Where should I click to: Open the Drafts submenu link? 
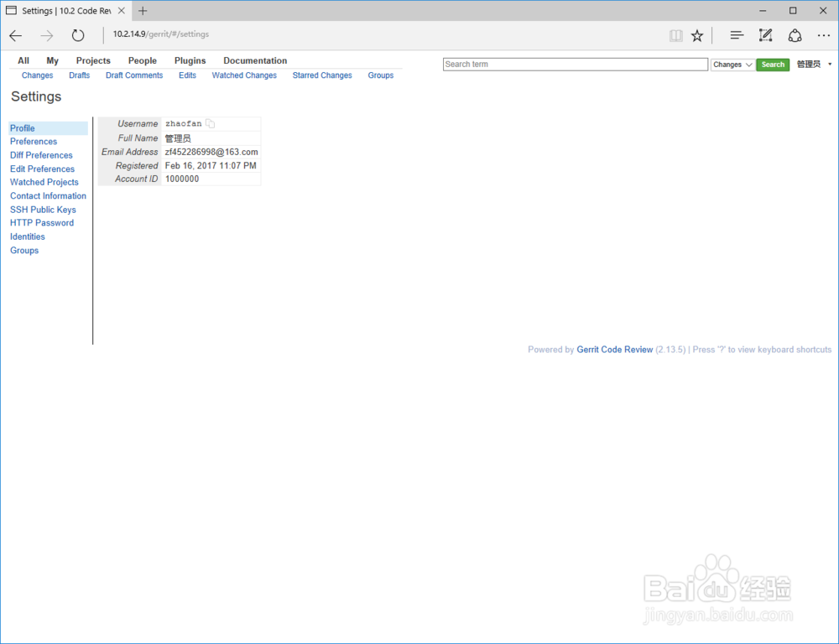[79, 75]
